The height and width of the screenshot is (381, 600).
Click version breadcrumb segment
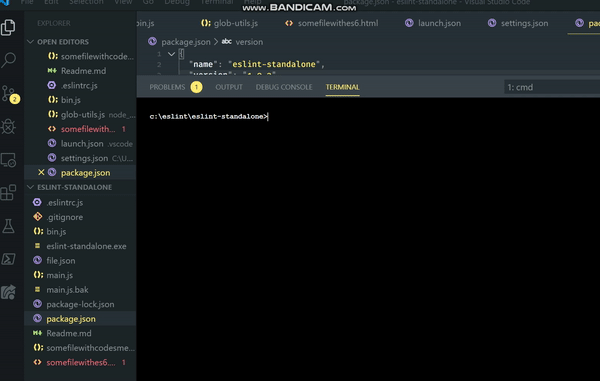click(x=249, y=42)
